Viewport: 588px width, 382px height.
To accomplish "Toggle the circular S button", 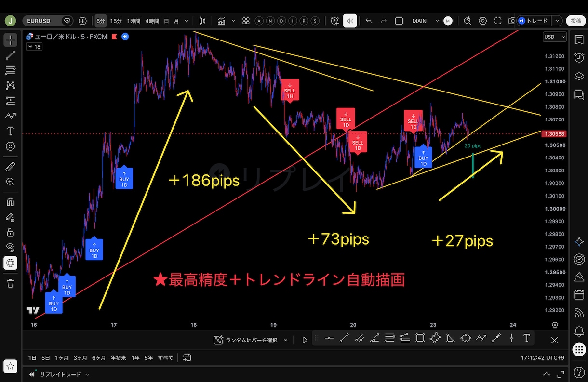I will point(315,21).
